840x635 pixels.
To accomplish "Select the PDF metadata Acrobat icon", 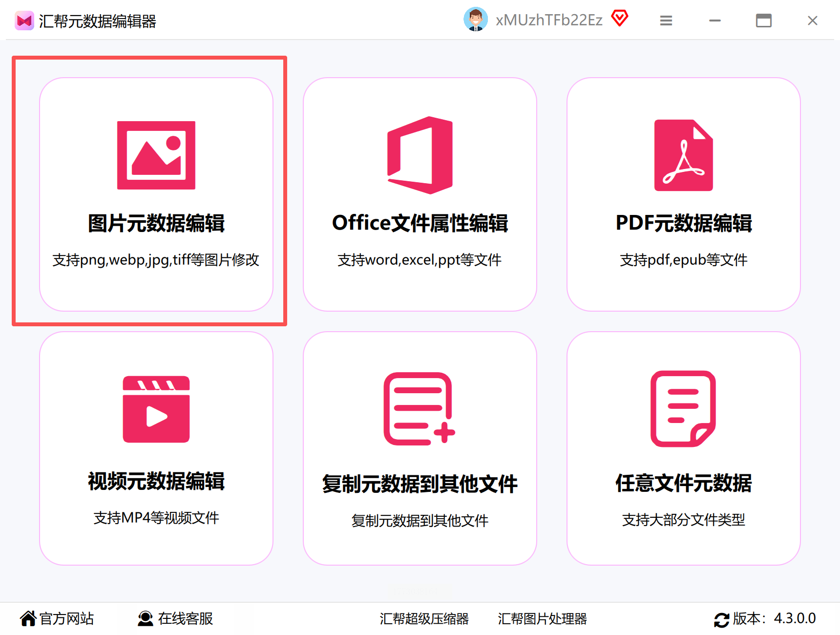I will [x=684, y=155].
